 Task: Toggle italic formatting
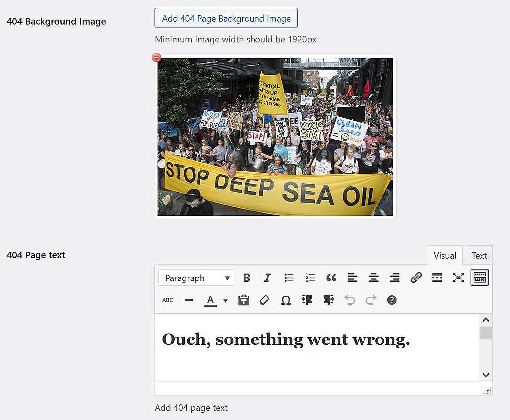click(x=267, y=278)
